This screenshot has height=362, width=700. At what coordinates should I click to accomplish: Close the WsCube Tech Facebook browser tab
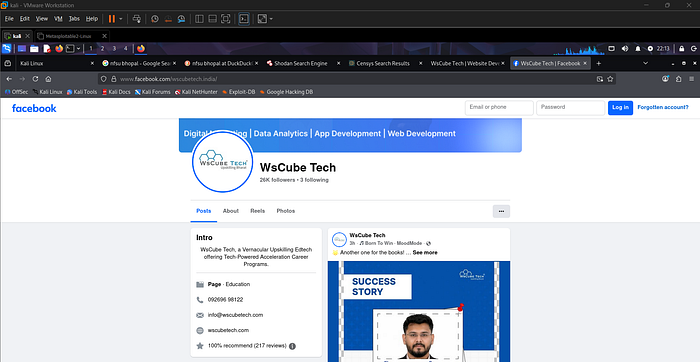(585, 63)
